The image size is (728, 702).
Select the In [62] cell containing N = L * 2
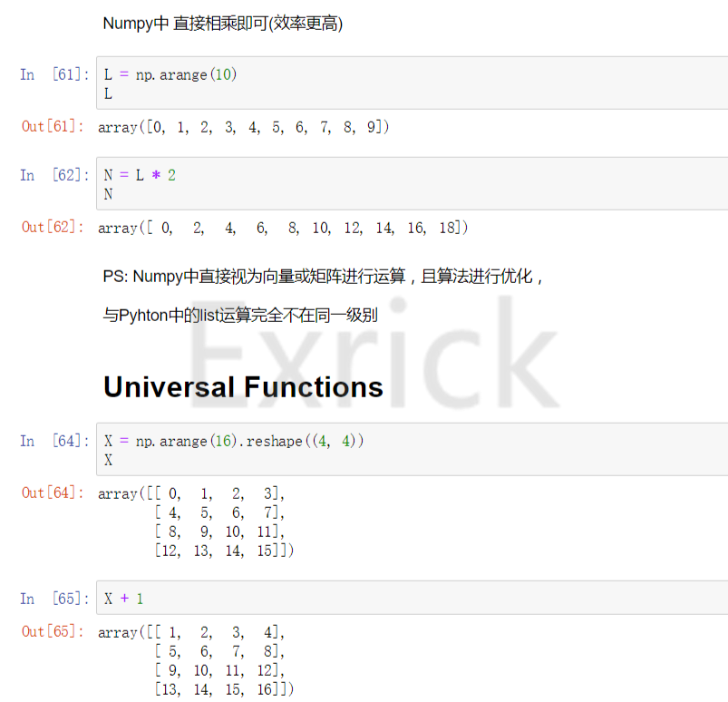pos(413,183)
